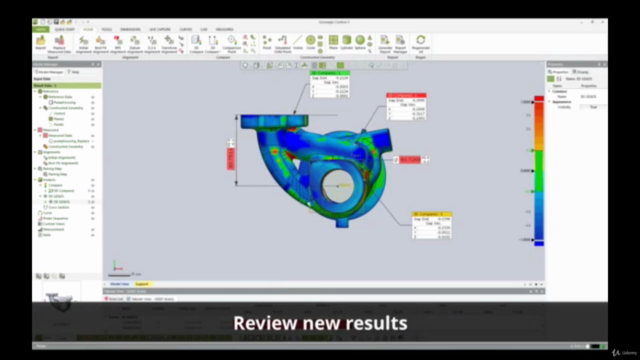640x360 pixels.
Task: Collapse the Measured tree node
Action: [x=36, y=130]
